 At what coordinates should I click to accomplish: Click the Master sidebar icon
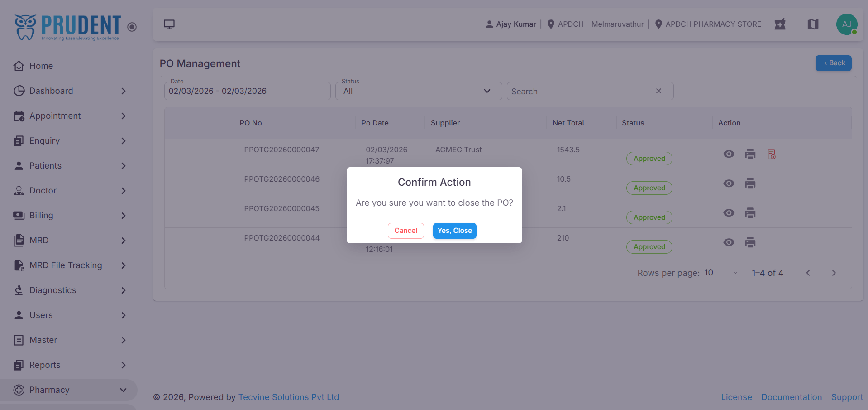(19, 340)
